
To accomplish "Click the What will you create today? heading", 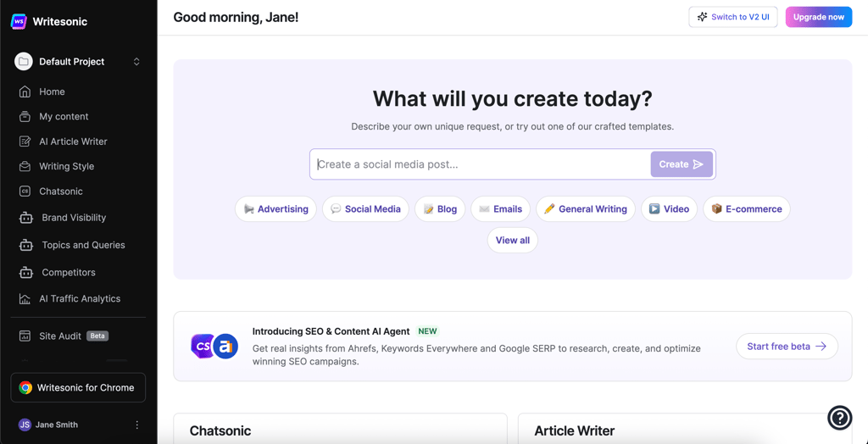I will [513, 100].
